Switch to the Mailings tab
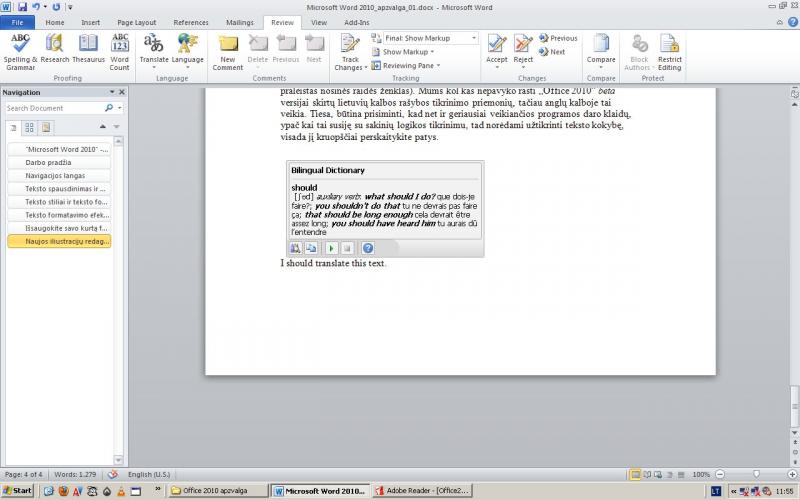 click(x=240, y=22)
